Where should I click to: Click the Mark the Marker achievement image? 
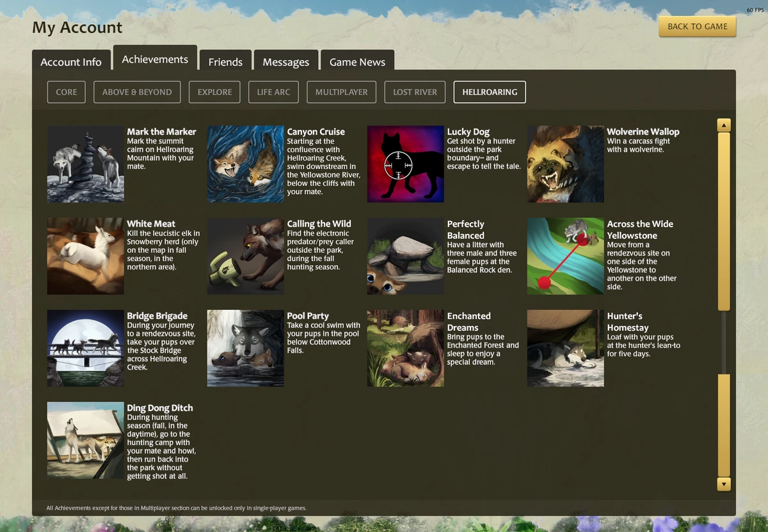click(x=85, y=164)
